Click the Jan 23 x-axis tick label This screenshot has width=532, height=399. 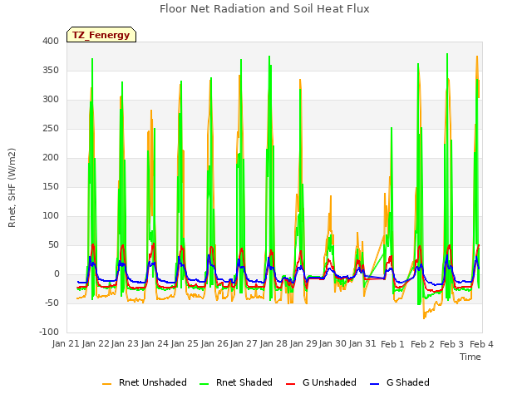click(126, 344)
